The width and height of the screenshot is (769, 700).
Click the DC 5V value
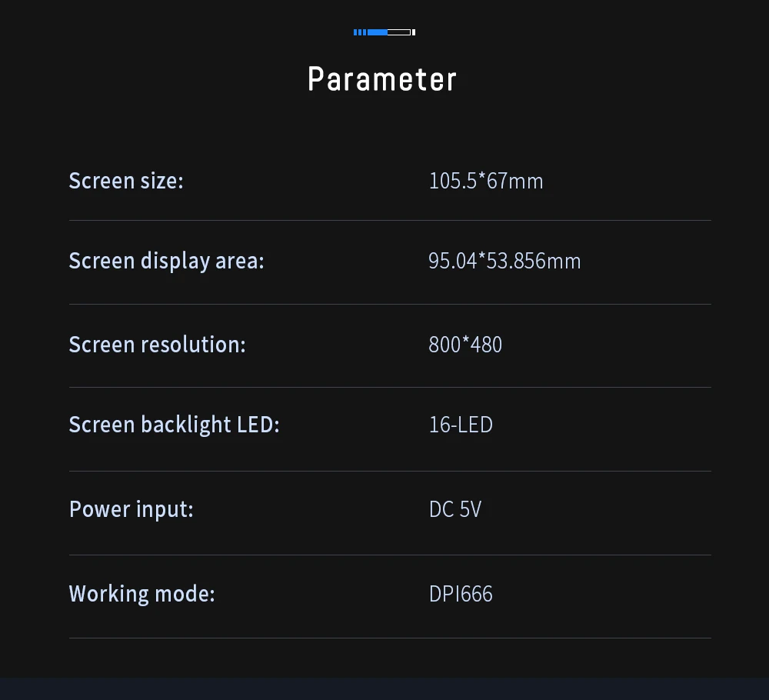coord(455,509)
